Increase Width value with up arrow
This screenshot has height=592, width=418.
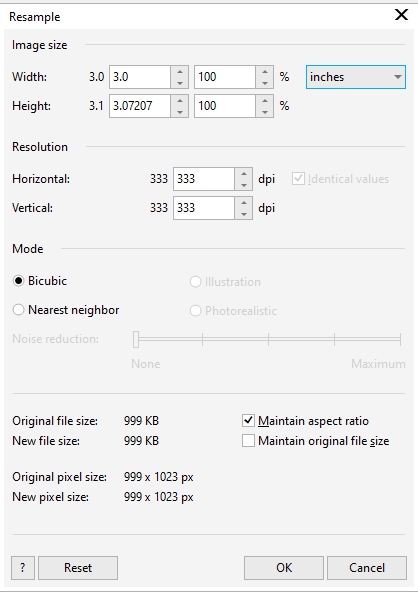(180, 72)
